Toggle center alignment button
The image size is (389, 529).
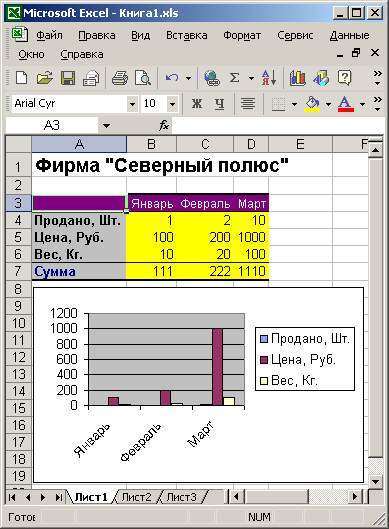tap(248, 104)
